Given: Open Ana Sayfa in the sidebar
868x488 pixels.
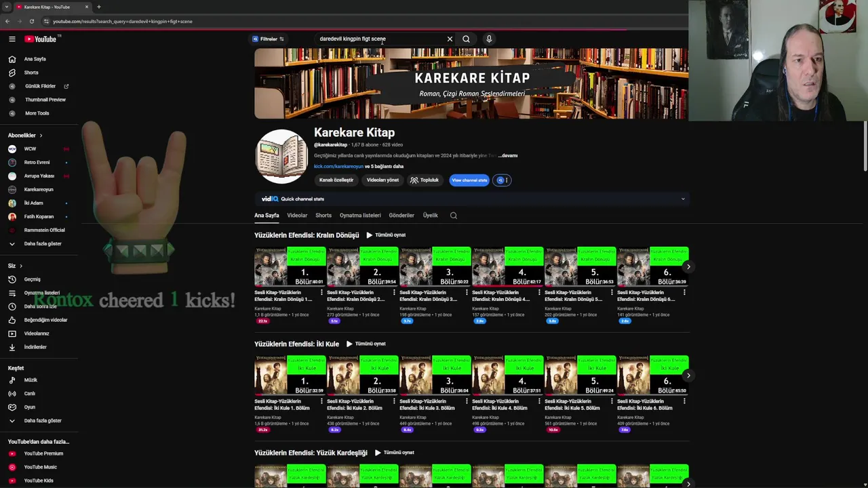Looking at the screenshot, I should tap(35, 59).
